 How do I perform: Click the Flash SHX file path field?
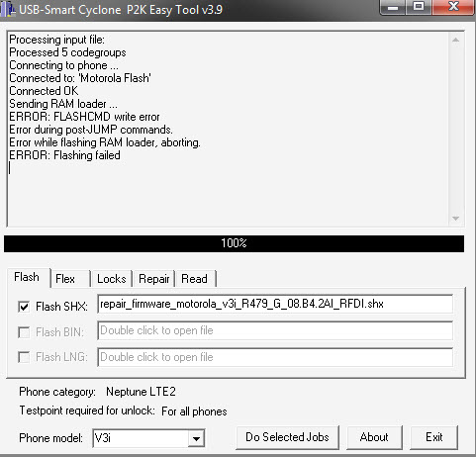[x=275, y=304]
